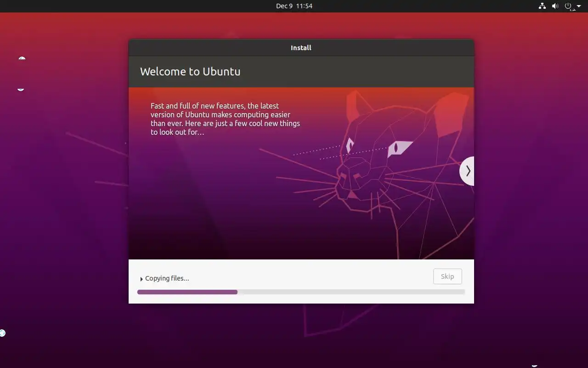Screen dimensions: 588x368
Task: Open the volume speaker icon
Action: pyautogui.click(x=555, y=6)
